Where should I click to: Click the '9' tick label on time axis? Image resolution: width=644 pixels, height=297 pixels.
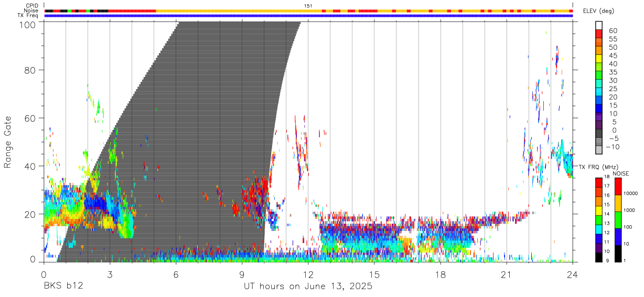pos(242,274)
